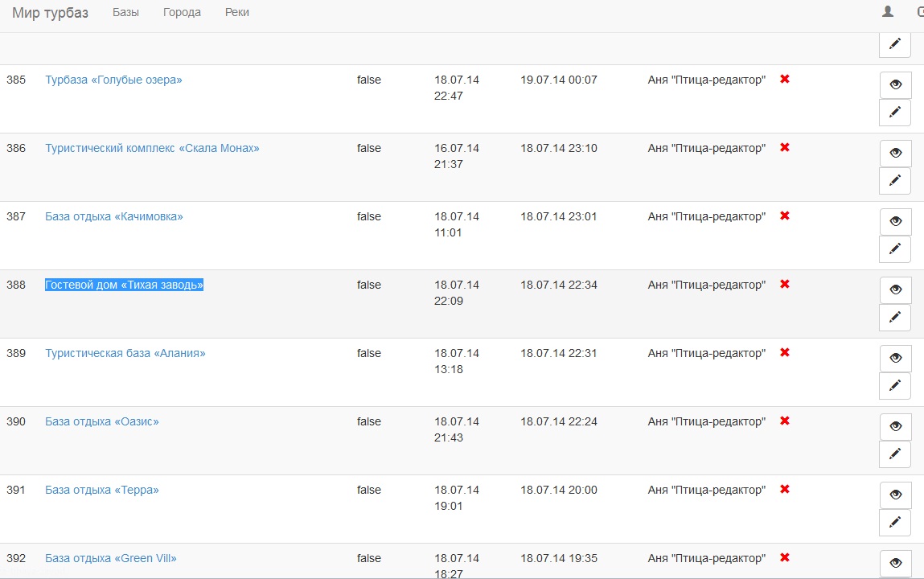The image size is (924, 579).
Task: Open link «Туристический комплекс «Скала Монах»»
Action: tap(152, 148)
